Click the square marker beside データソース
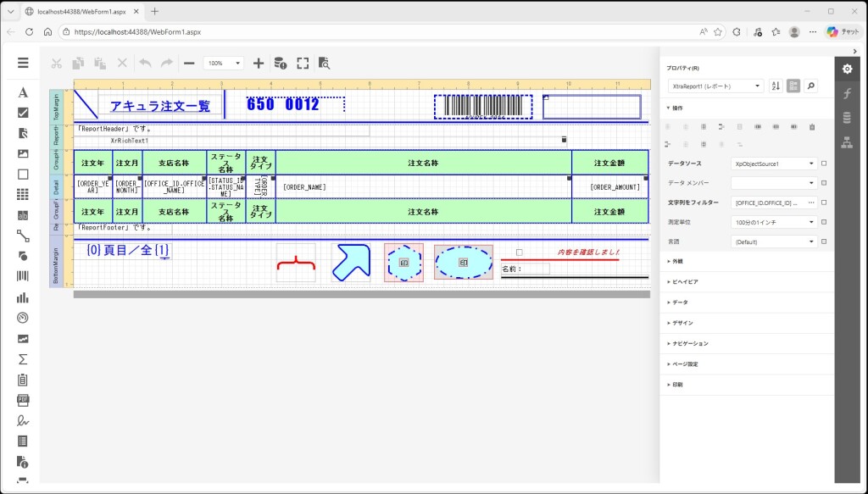 tap(824, 164)
